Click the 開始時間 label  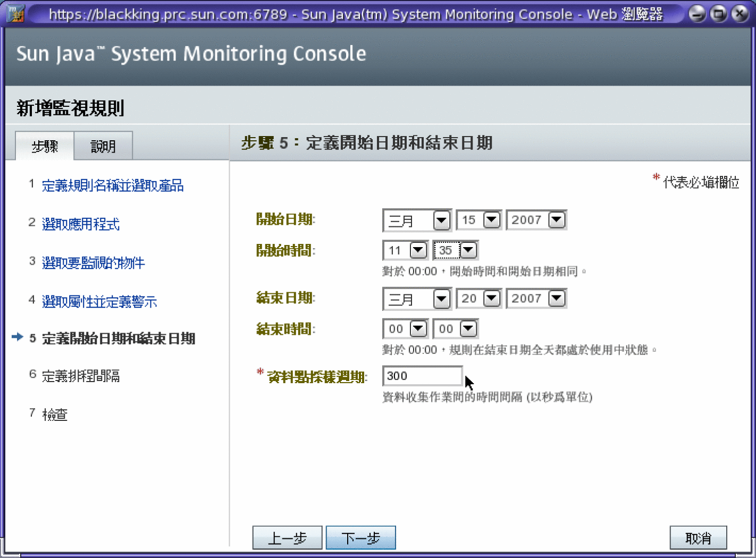[x=285, y=250]
